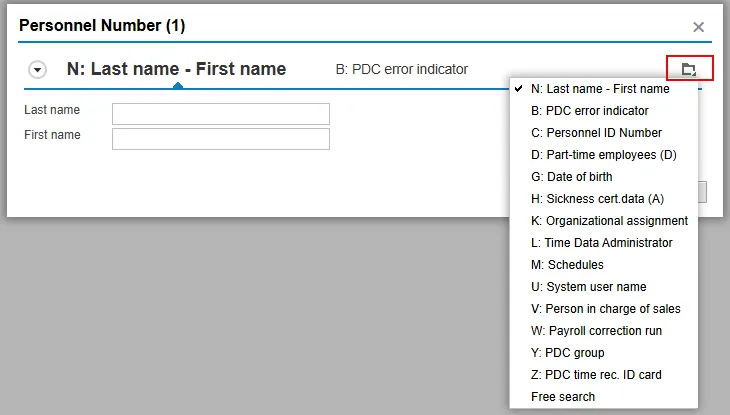The image size is (730, 415).
Task: Choose checked N: Last name - First name entry
Action: tap(600, 89)
